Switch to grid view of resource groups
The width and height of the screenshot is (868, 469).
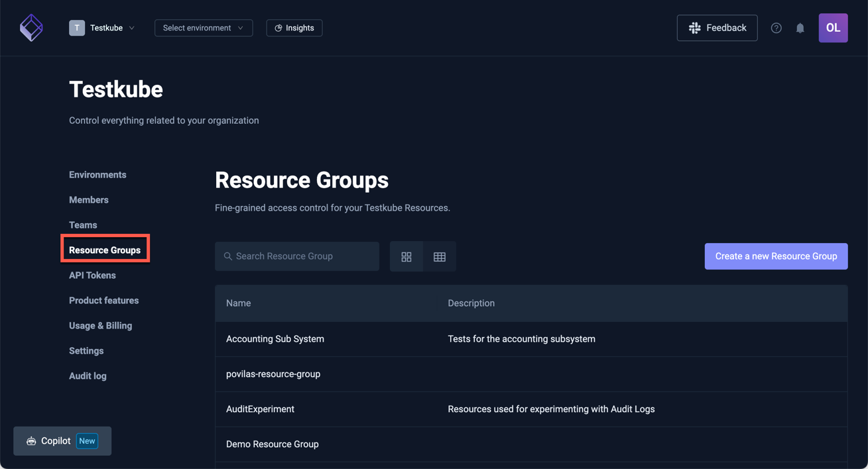coord(406,256)
